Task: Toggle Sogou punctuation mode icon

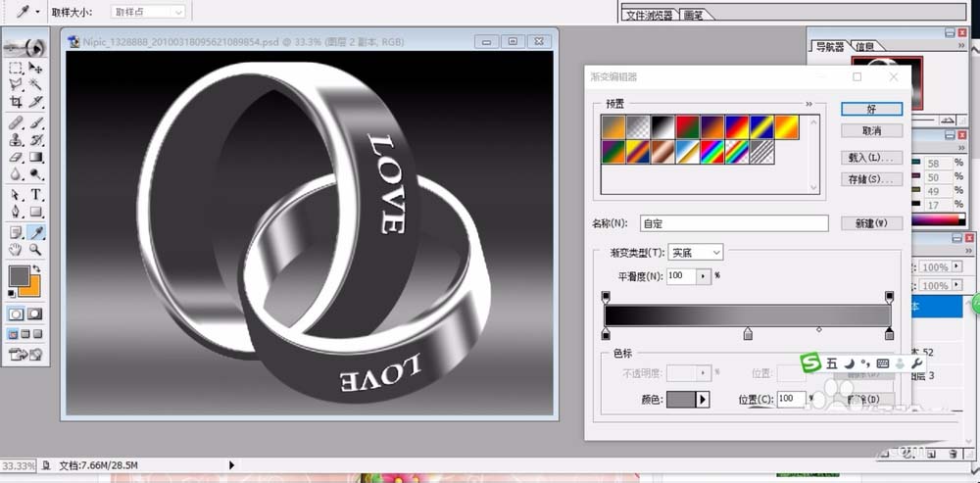Action: (x=865, y=363)
